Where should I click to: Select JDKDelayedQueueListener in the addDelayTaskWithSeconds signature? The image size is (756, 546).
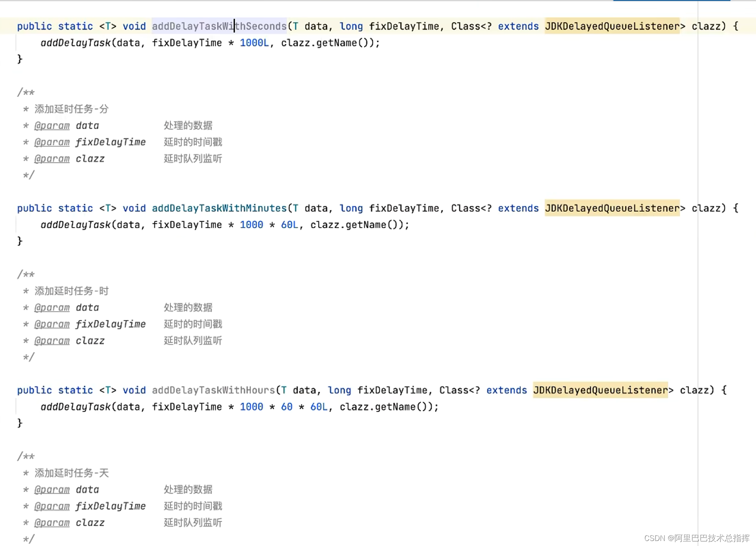pos(612,26)
